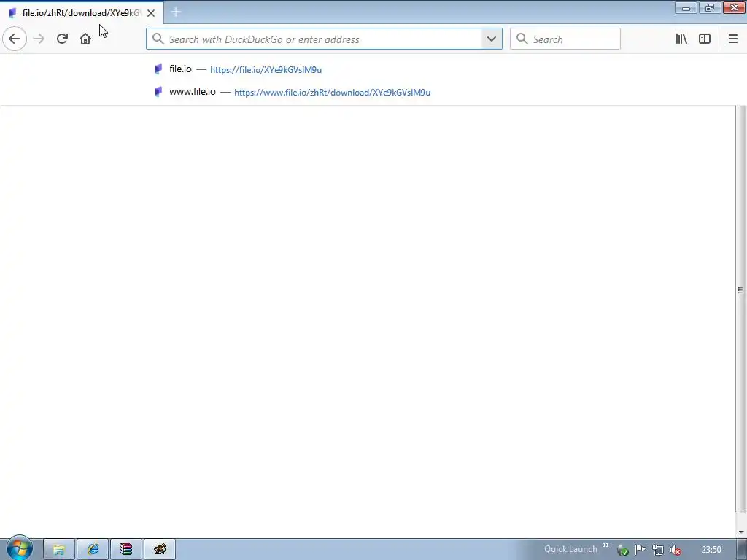Launch Internet Explorer from the taskbar
Image resolution: width=747 pixels, height=560 pixels.
point(93,550)
